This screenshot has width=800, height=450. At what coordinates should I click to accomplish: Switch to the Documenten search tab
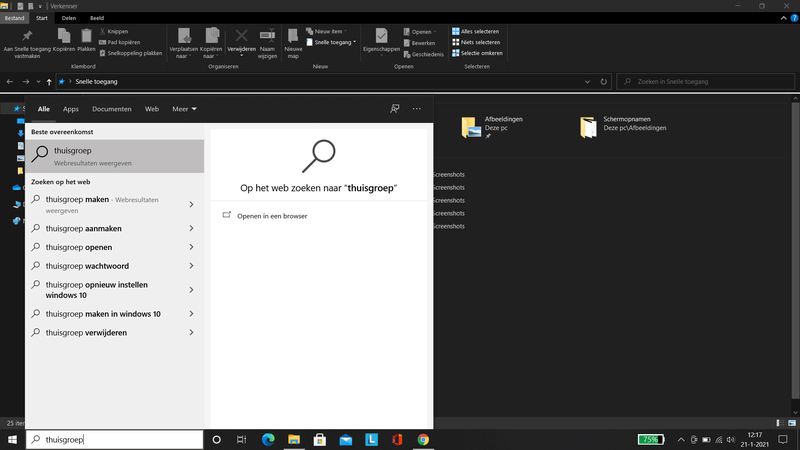pos(111,108)
